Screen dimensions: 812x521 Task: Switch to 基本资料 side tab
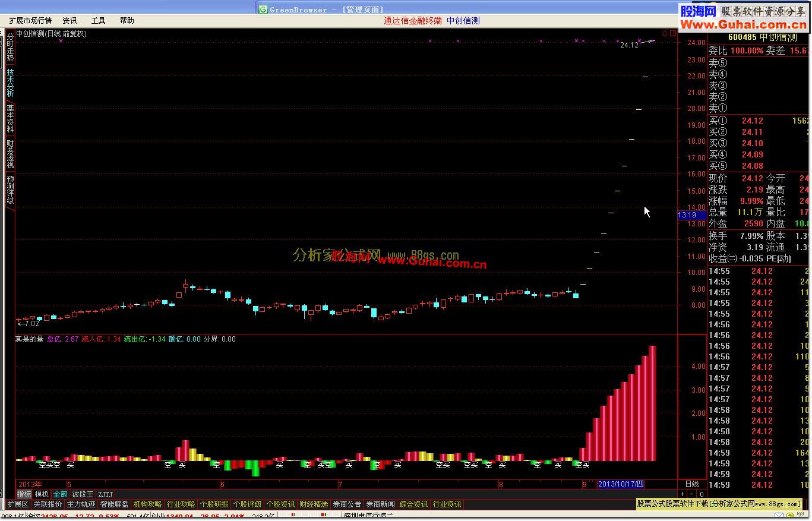point(10,119)
